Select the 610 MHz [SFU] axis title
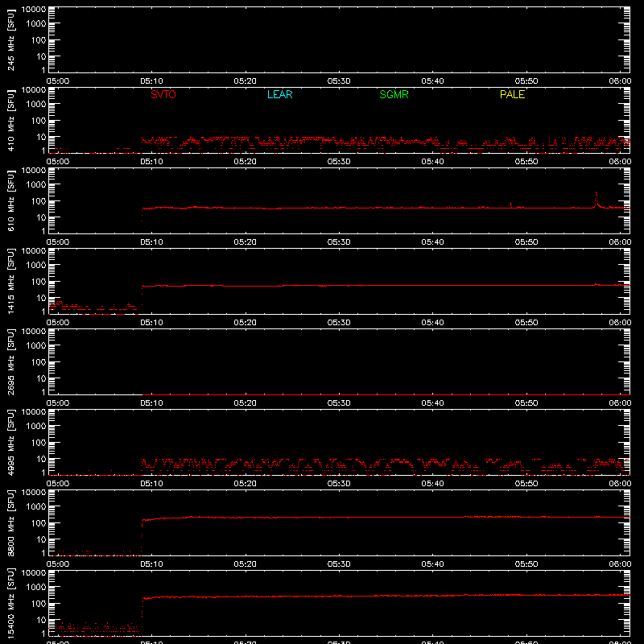644x644 pixels. [x=10, y=201]
